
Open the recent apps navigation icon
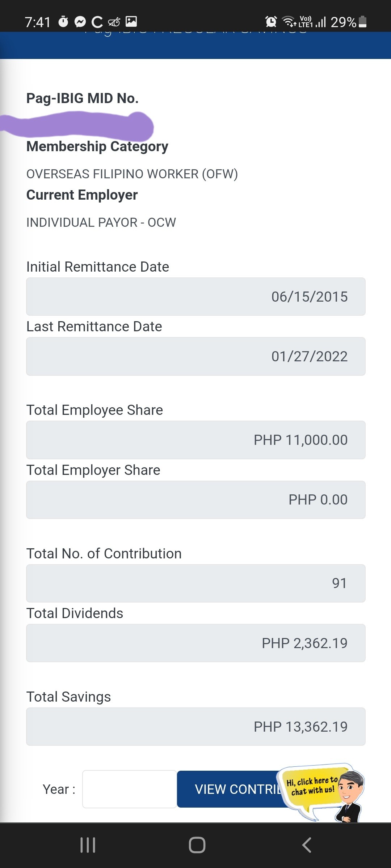pos(88,845)
